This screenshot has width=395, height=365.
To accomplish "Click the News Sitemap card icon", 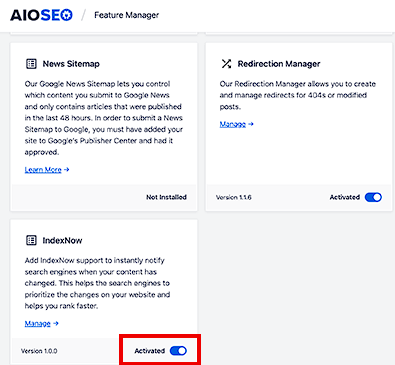I will pyautogui.click(x=31, y=64).
